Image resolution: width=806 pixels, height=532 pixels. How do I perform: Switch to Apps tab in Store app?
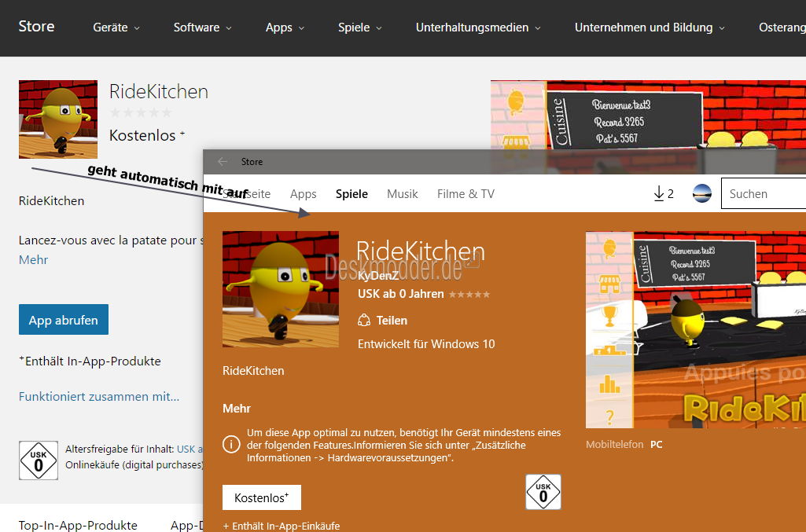point(304,193)
